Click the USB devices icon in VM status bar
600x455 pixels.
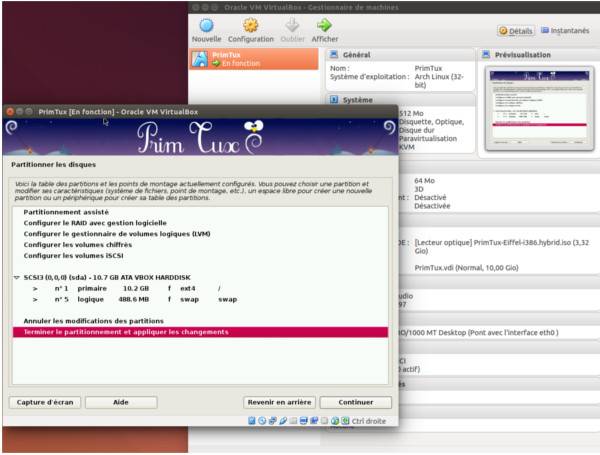(x=283, y=421)
